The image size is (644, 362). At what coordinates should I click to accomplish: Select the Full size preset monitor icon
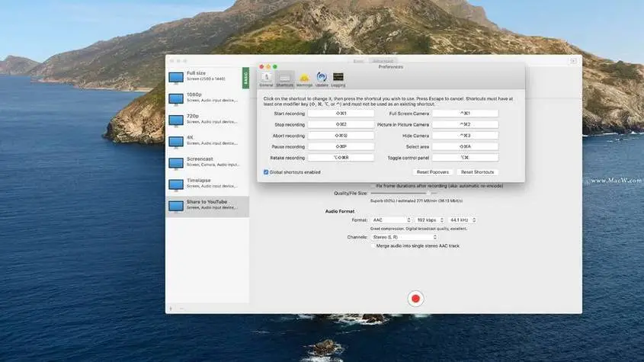coord(175,77)
